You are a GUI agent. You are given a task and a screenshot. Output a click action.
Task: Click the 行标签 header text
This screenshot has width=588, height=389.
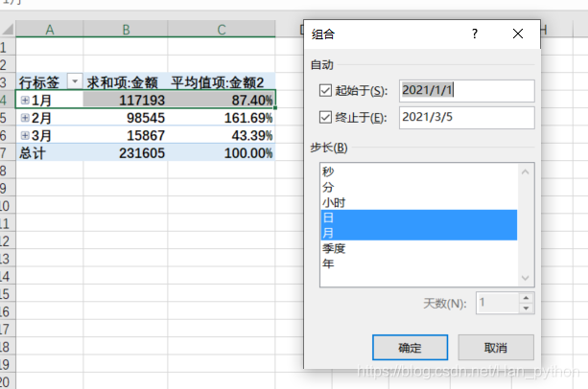(x=39, y=82)
